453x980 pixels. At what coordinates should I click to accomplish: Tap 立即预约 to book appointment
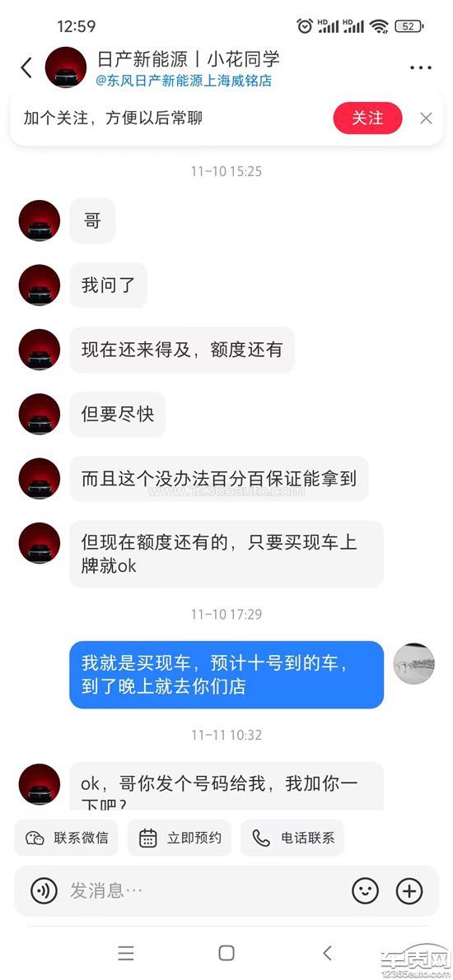[x=180, y=838]
